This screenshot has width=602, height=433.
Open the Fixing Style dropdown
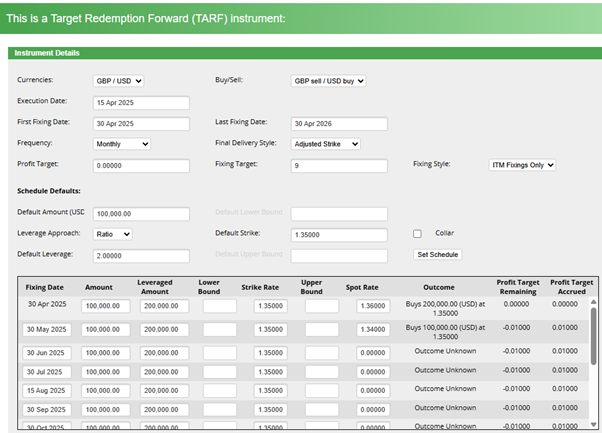522,165
